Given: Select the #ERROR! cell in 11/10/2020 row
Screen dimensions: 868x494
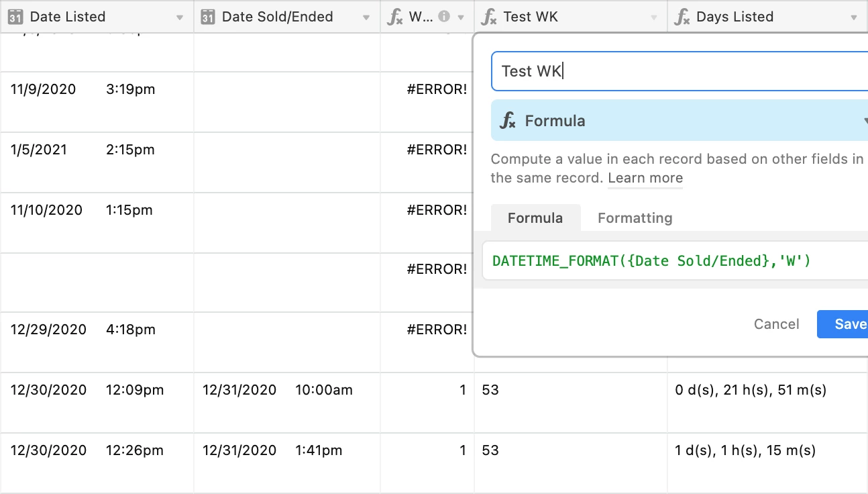Looking at the screenshot, I should tap(427, 223).
